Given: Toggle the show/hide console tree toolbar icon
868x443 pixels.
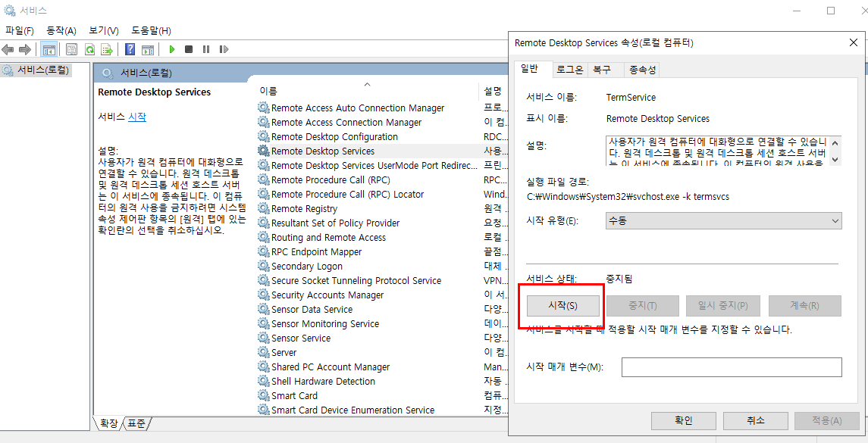Looking at the screenshot, I should tap(49, 50).
